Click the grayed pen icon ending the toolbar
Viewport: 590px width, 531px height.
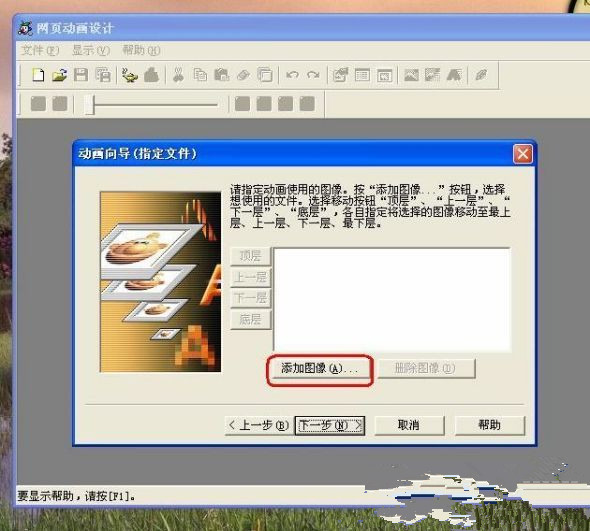[481, 75]
